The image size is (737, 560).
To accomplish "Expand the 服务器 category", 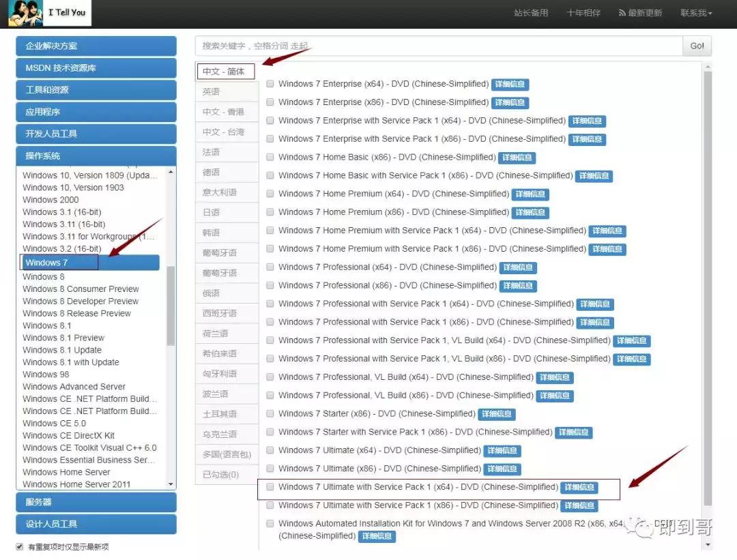I will [96, 502].
